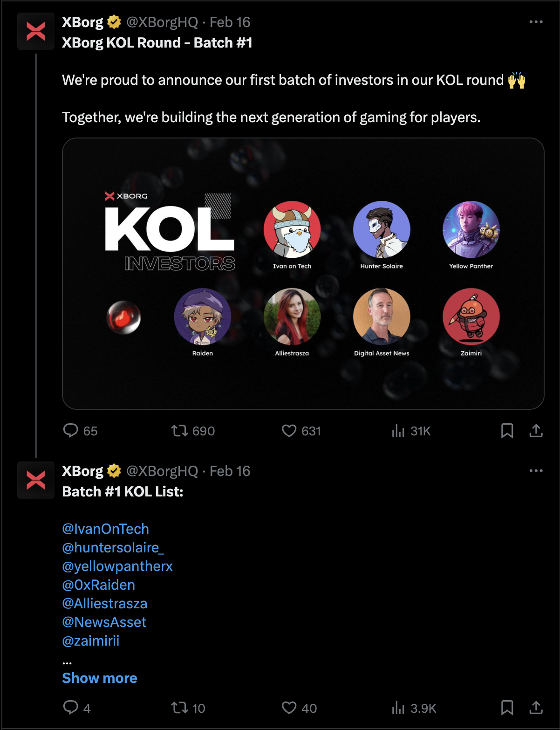560x730 pixels.
Task: Open more options on the first tweet
Action: (536, 22)
